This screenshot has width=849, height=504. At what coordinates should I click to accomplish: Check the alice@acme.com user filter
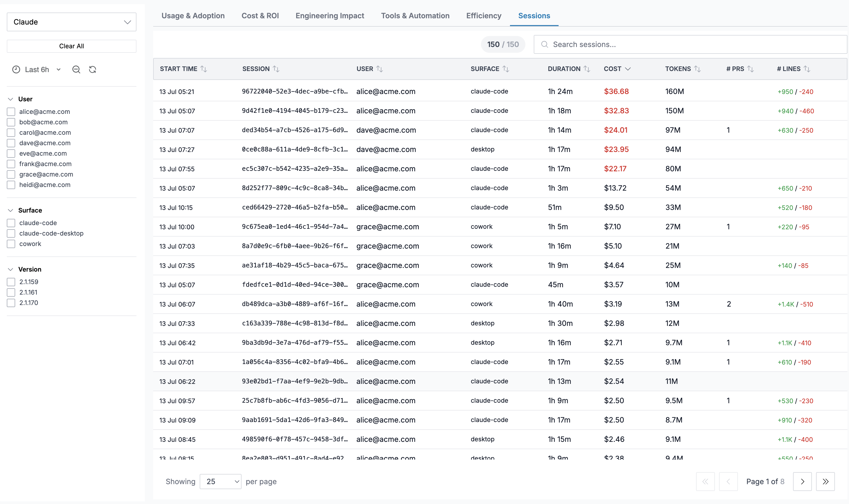(11, 112)
